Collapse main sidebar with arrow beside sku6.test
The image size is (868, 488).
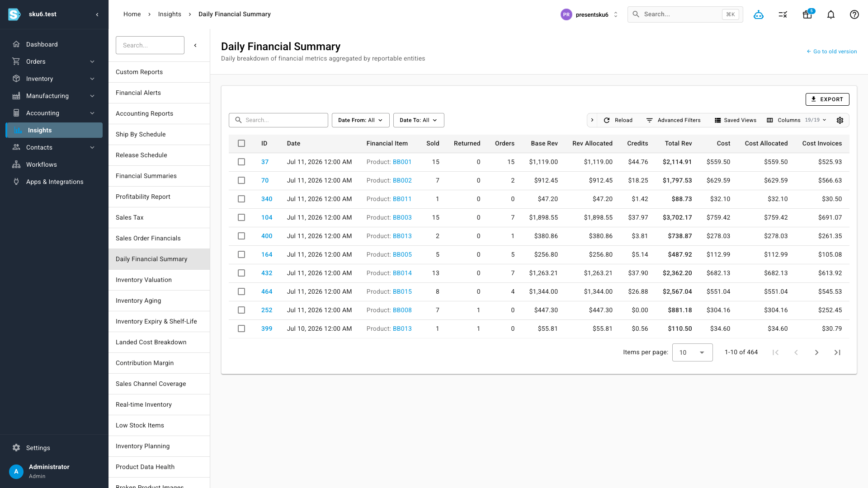[x=97, y=14]
